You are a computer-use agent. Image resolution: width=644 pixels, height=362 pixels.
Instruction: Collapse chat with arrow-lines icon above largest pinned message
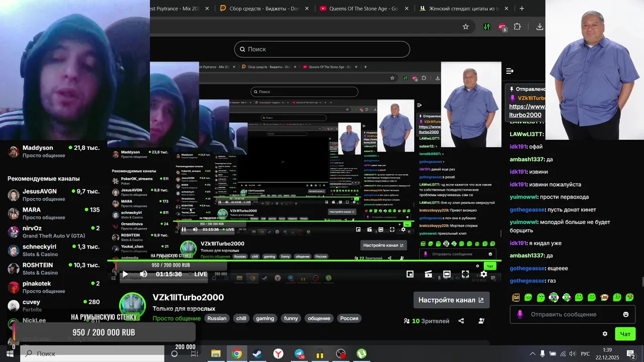point(510,71)
